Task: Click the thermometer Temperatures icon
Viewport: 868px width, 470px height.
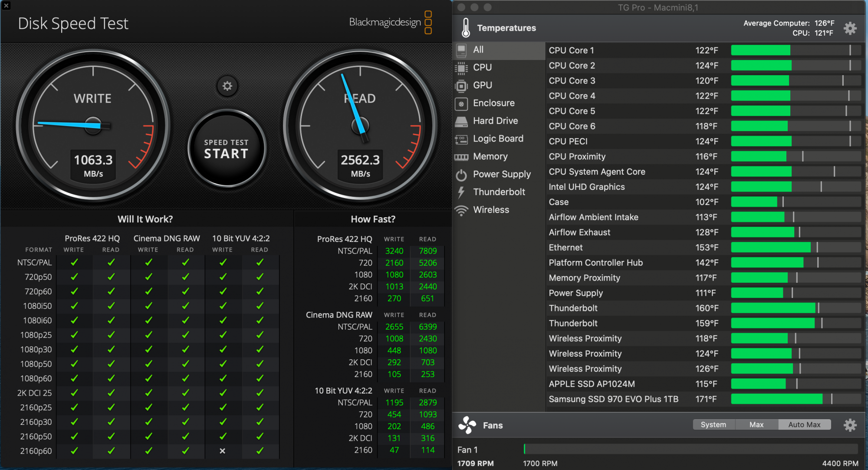Action: [x=466, y=28]
